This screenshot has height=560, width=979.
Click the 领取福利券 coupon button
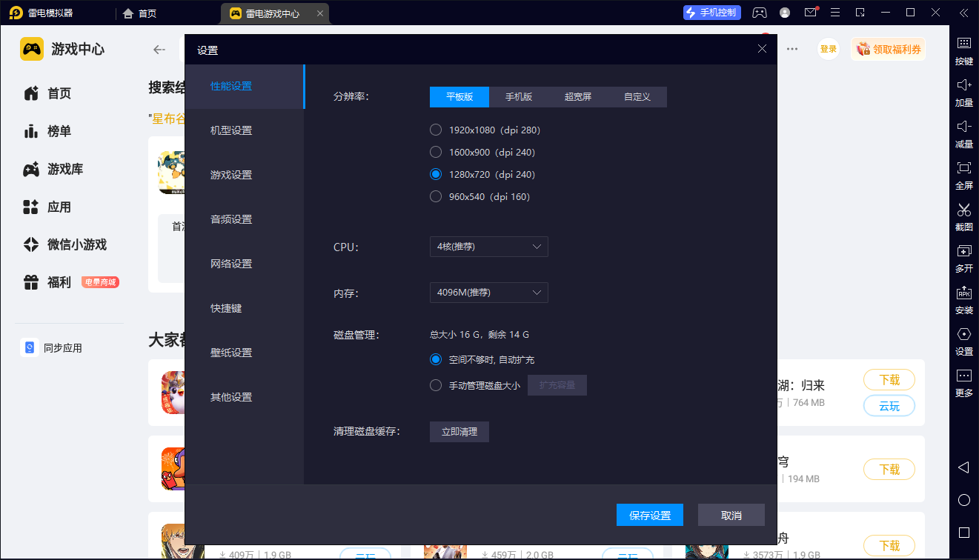(889, 49)
